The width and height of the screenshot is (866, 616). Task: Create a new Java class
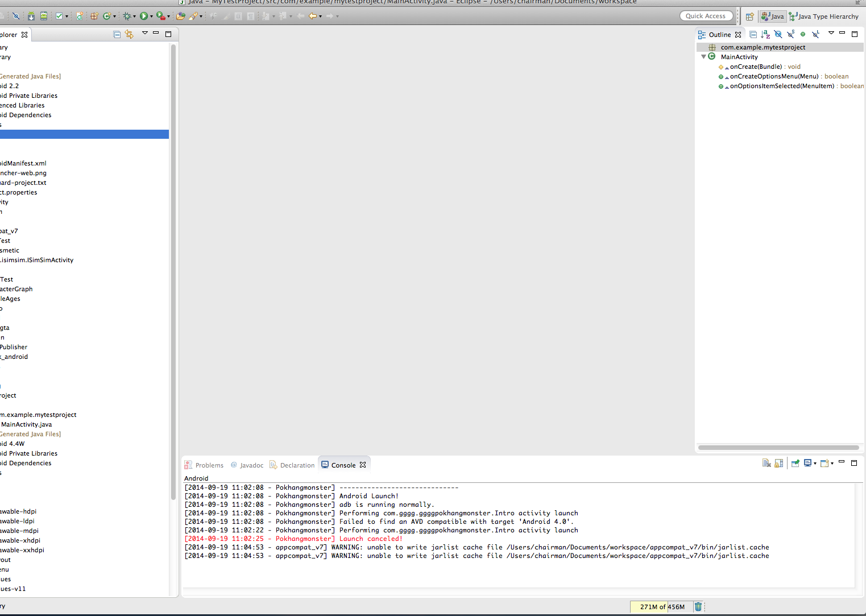(x=106, y=16)
